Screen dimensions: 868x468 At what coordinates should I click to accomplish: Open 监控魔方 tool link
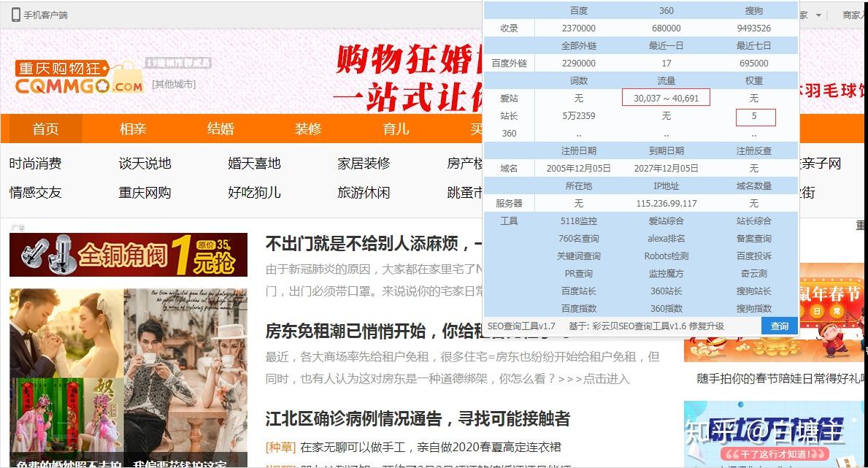pyautogui.click(x=666, y=274)
